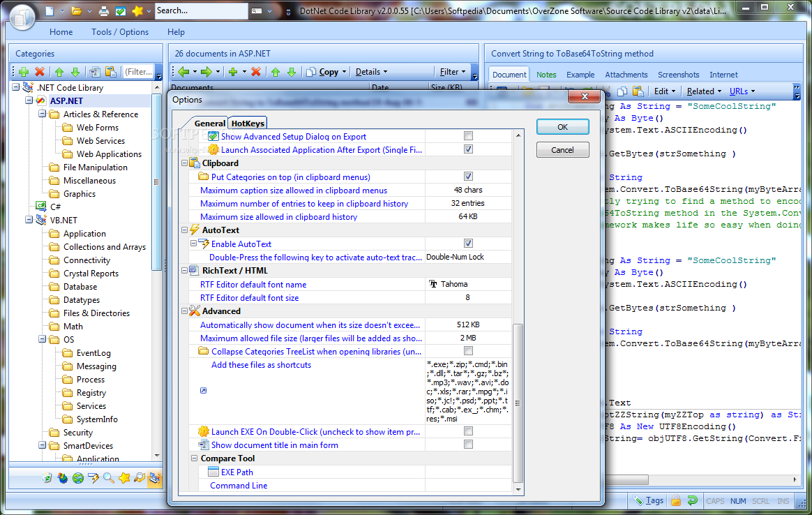Viewport: 812px width, 515px height.
Task: Toggle Launch Associated Application After Export checkbox
Action: 468,149
